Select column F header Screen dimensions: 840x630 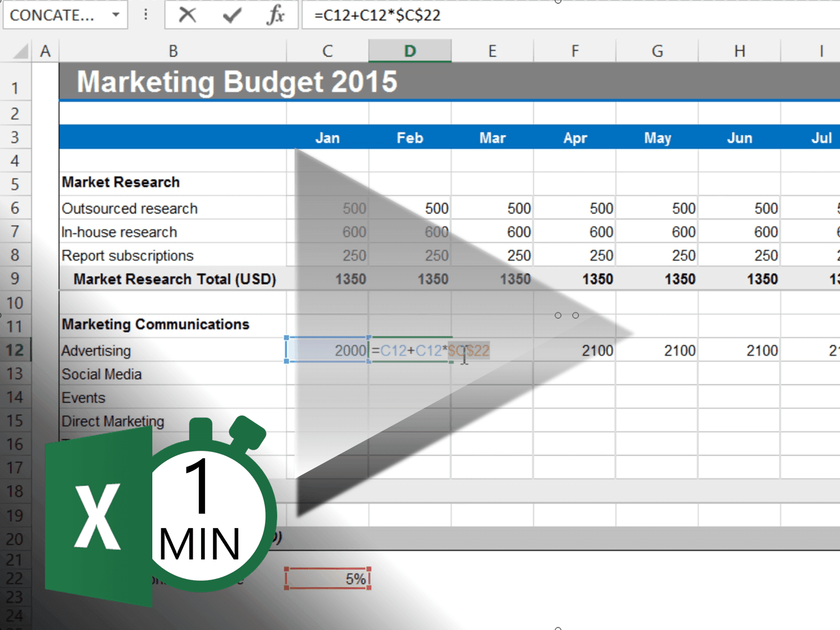click(x=575, y=52)
